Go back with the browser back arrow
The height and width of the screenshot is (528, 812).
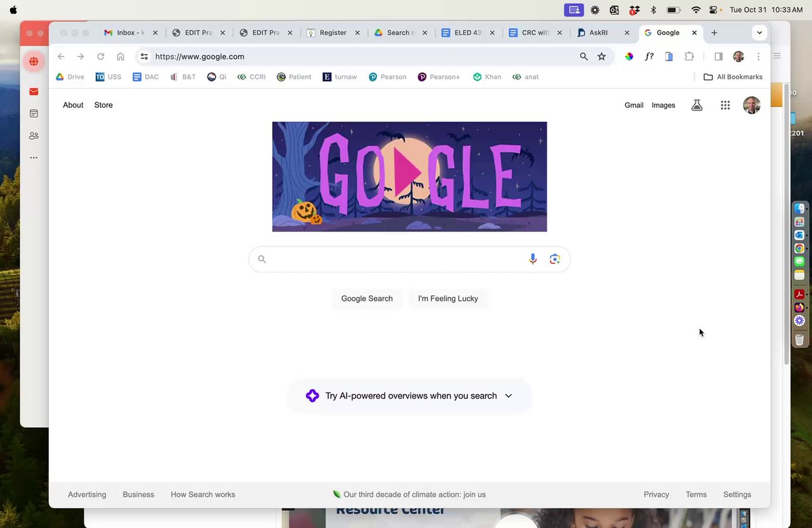(x=61, y=56)
